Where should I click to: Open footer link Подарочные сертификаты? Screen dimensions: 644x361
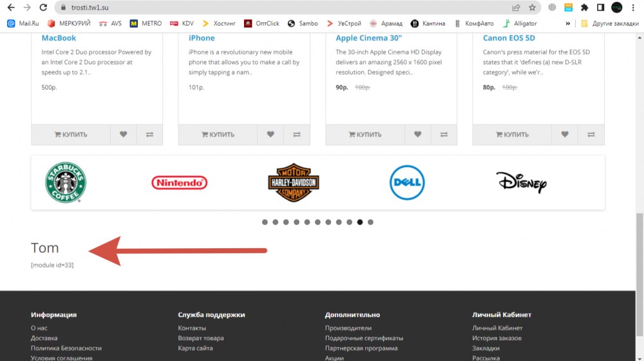364,338
